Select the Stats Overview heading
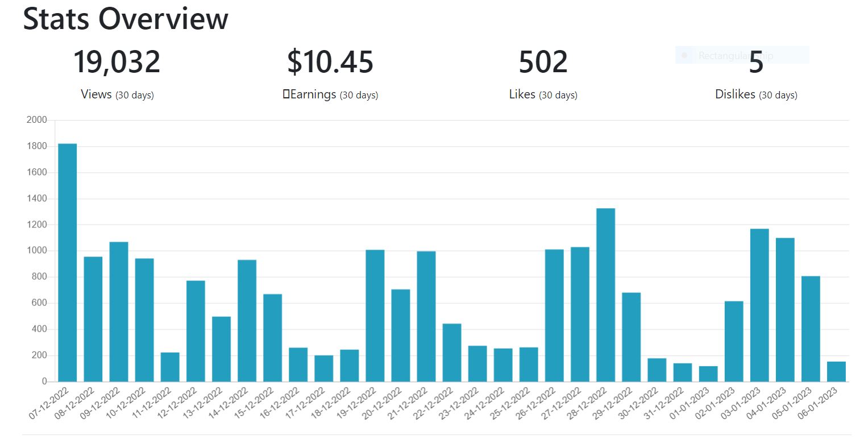 [125, 19]
